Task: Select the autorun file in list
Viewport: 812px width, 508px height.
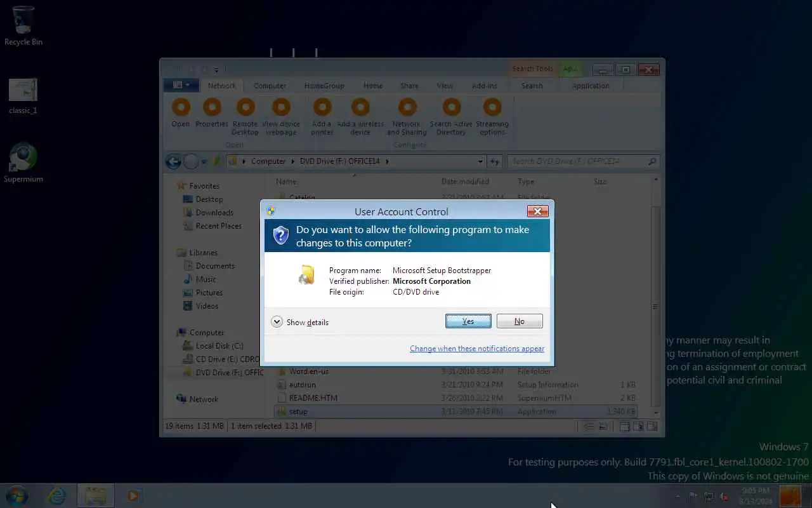Action: click(457, 385)
